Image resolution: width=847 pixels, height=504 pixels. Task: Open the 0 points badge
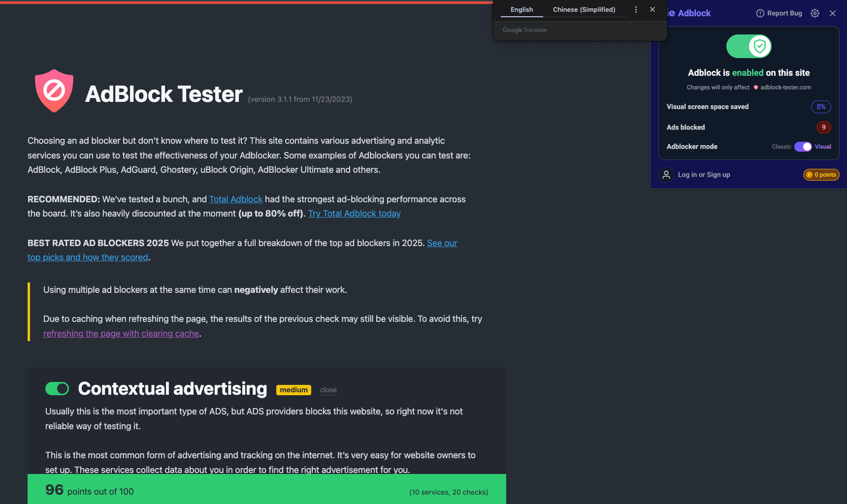pyautogui.click(x=821, y=175)
